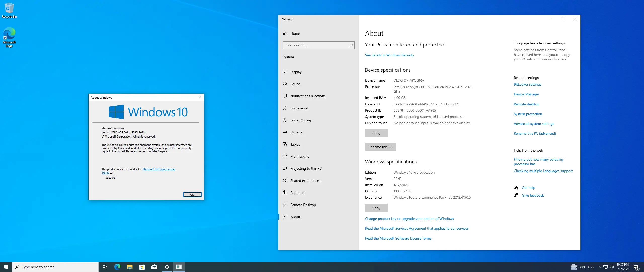The width and height of the screenshot is (644, 272).
Task: Open the Device Manager link
Action: coord(526,94)
